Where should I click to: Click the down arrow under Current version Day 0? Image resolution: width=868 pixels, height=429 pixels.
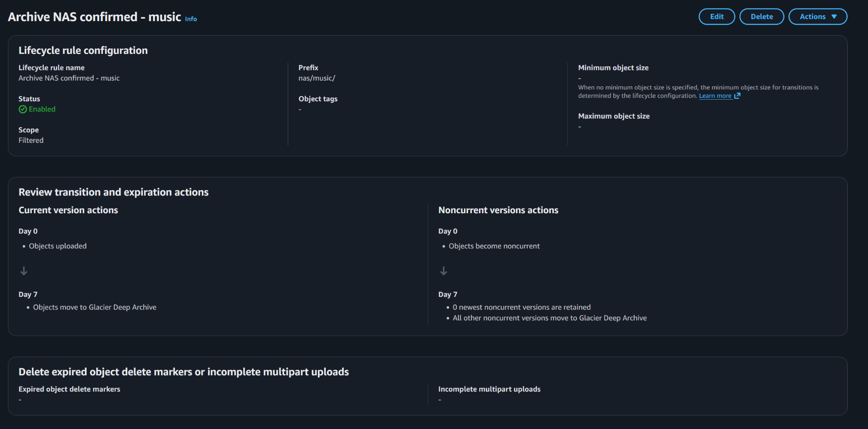[x=24, y=271]
